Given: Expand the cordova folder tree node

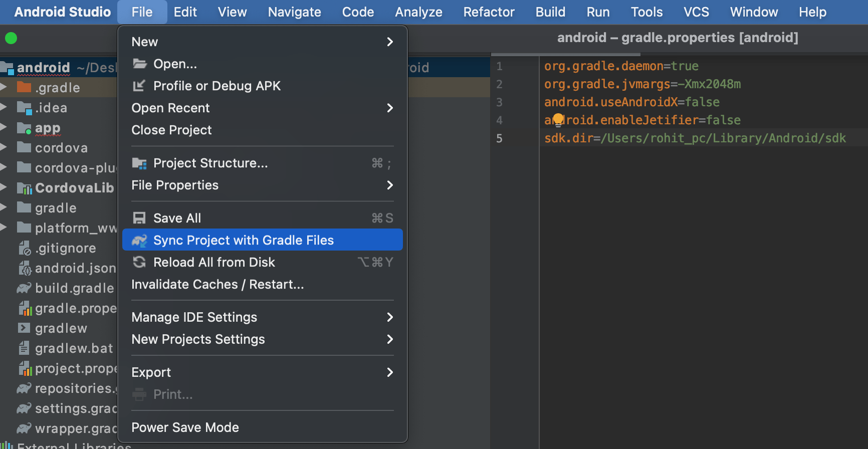Looking at the screenshot, I should [4, 147].
